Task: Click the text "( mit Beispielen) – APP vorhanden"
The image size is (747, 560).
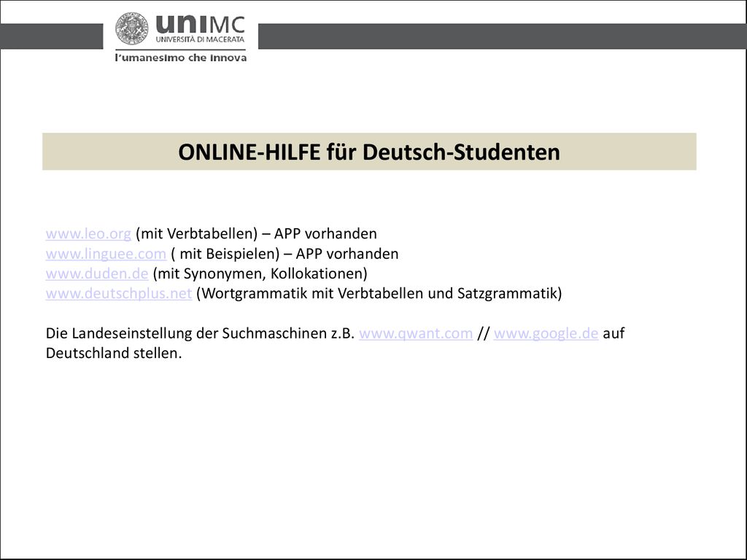Action: (x=285, y=254)
